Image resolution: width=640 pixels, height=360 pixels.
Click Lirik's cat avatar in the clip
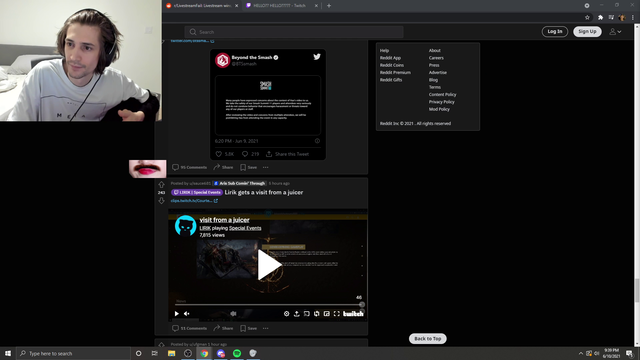coord(186,226)
